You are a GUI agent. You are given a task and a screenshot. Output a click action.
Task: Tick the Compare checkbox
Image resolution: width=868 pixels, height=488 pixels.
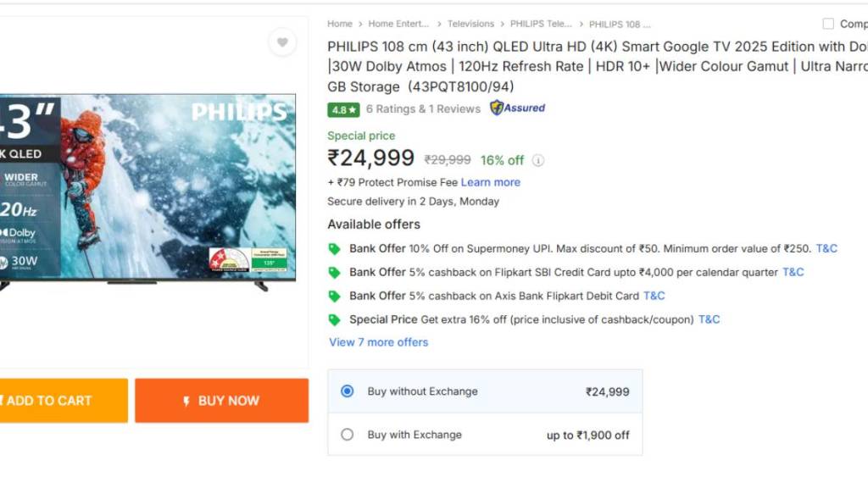pos(828,24)
